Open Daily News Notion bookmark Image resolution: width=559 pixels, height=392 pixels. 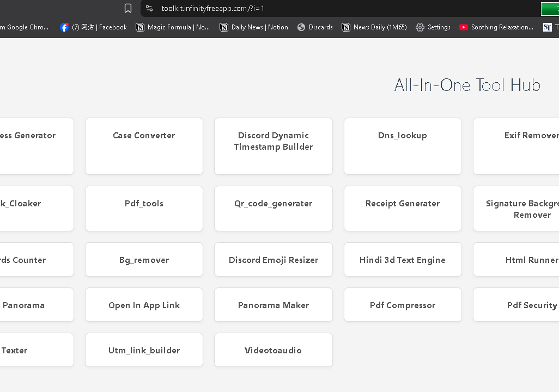pos(254,27)
